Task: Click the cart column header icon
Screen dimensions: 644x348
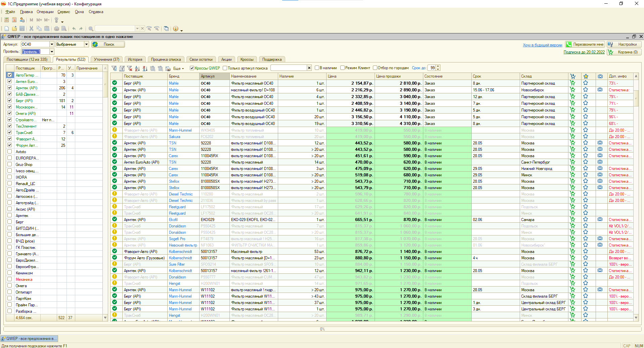Action: click(x=573, y=76)
